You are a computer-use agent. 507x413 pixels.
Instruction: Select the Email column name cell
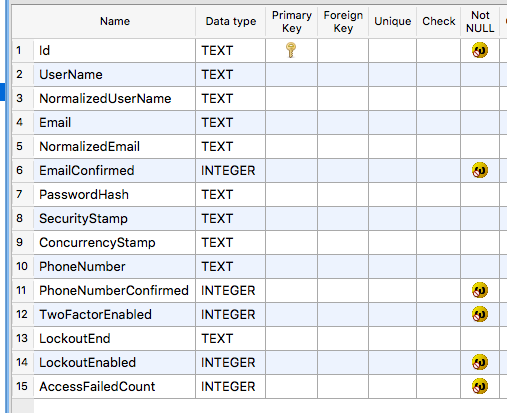pos(115,122)
